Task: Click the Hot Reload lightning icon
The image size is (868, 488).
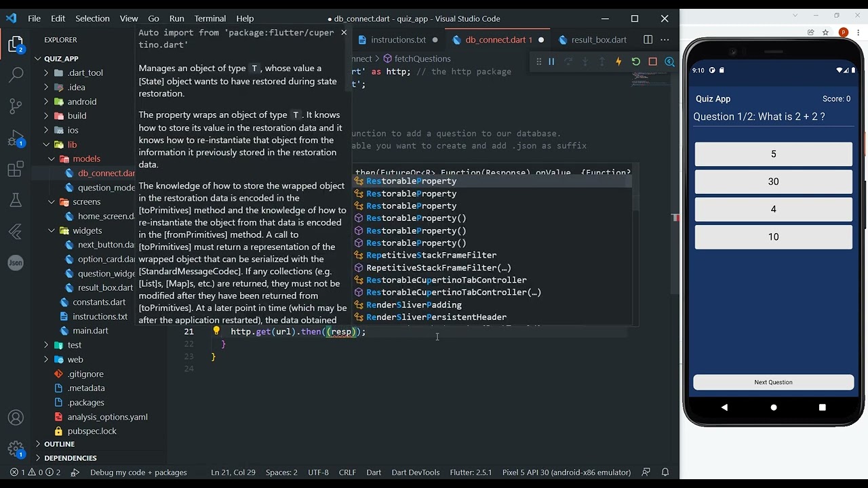Action: coord(618,62)
